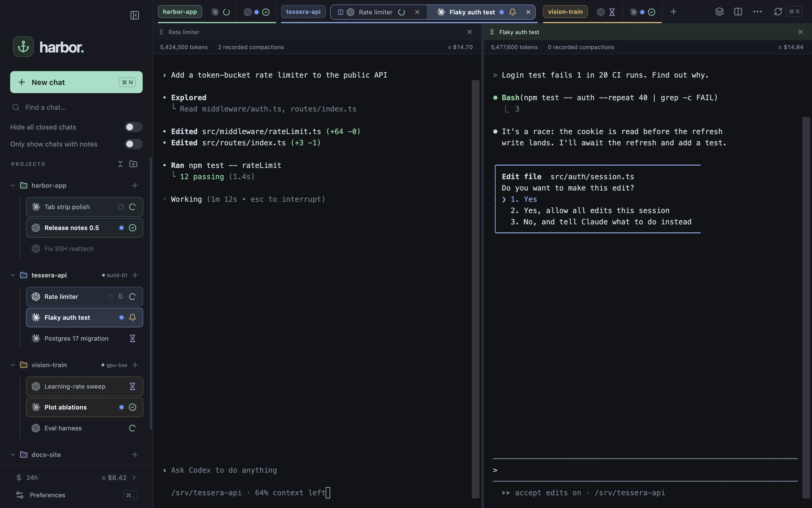Collapse the harbor-app project folder
Screen dimensions: 812x508
coord(13,185)
